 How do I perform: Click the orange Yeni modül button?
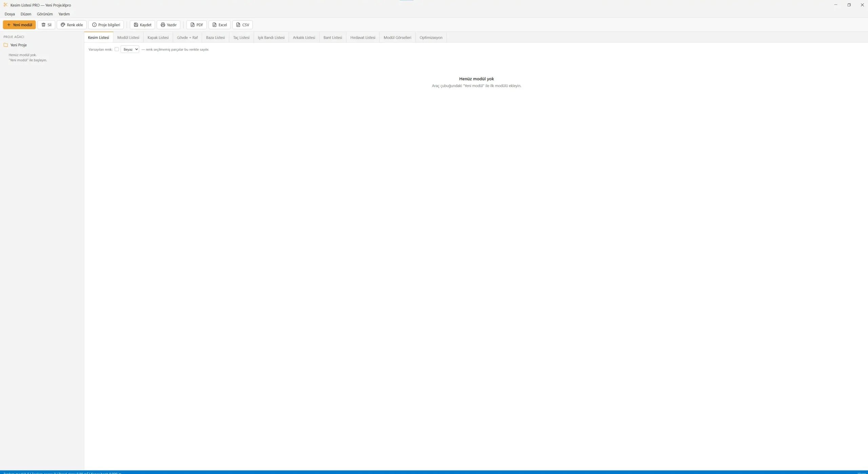(19, 25)
